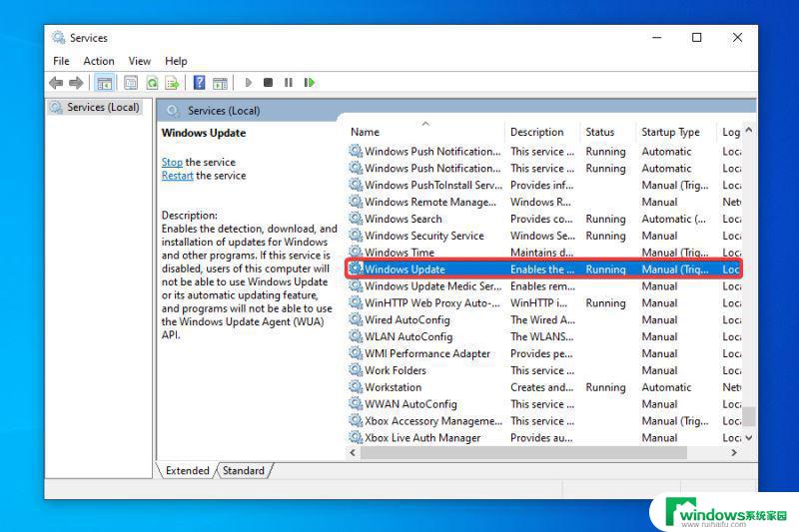Click gear icon of Windows Security Service
Screen dimensions: 799x532
(356, 236)
